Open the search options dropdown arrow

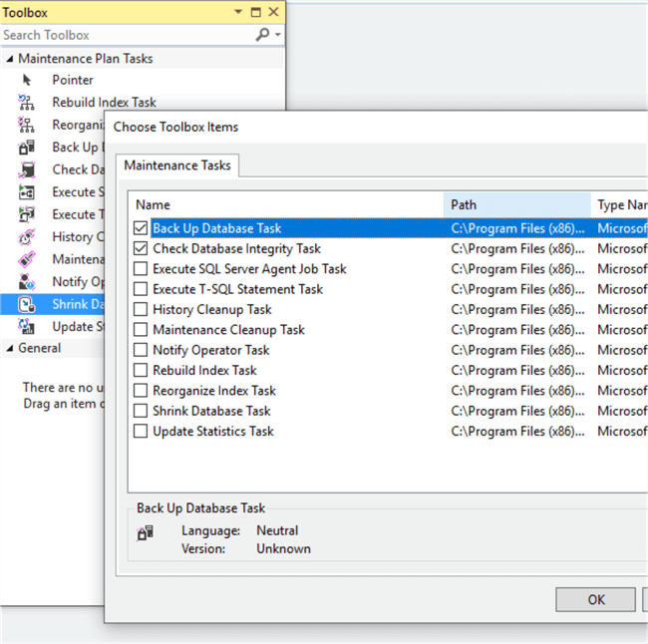point(278,35)
